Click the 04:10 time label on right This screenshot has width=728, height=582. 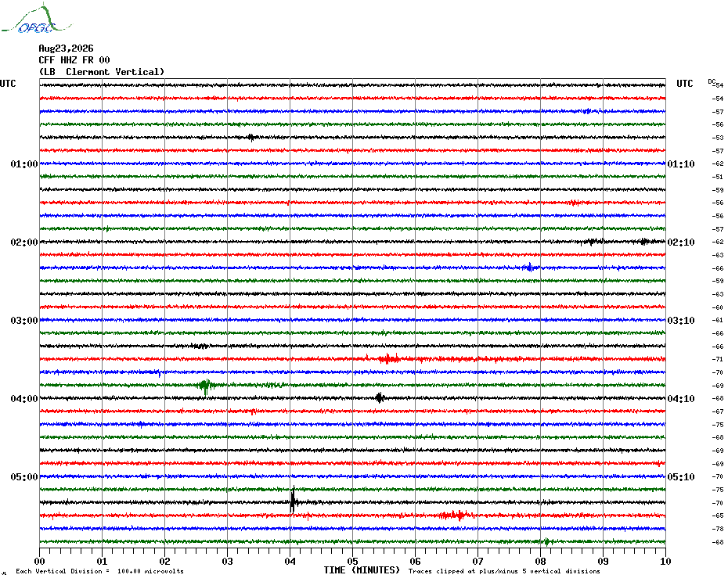(681, 399)
